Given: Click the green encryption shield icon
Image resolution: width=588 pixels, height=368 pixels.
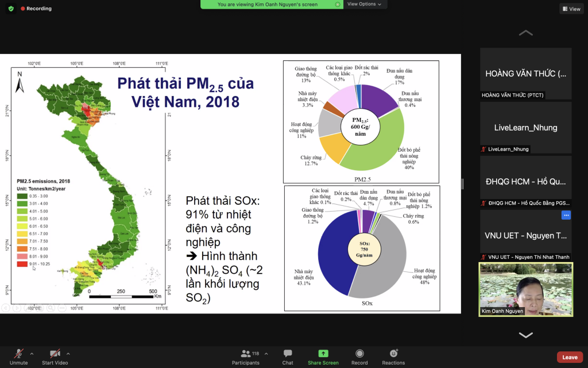Looking at the screenshot, I should coord(11,9).
